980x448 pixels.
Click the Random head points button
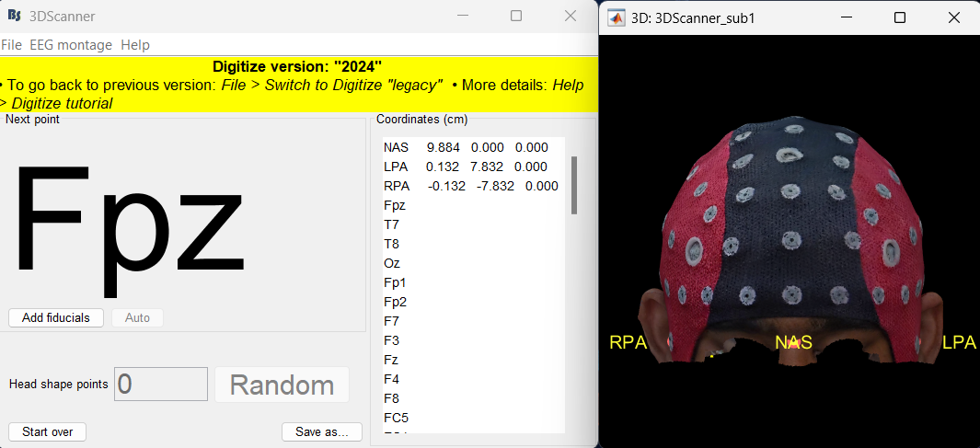click(282, 385)
